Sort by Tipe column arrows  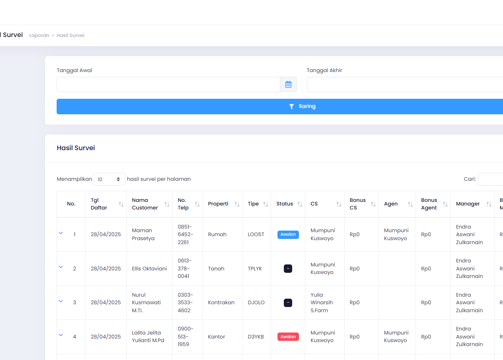point(266,204)
